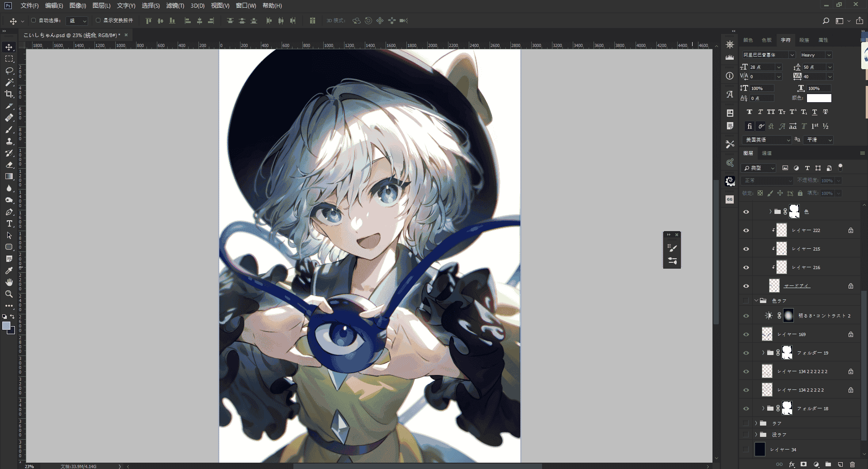Select the Lasso tool
This screenshot has height=469, width=868.
pos(9,71)
